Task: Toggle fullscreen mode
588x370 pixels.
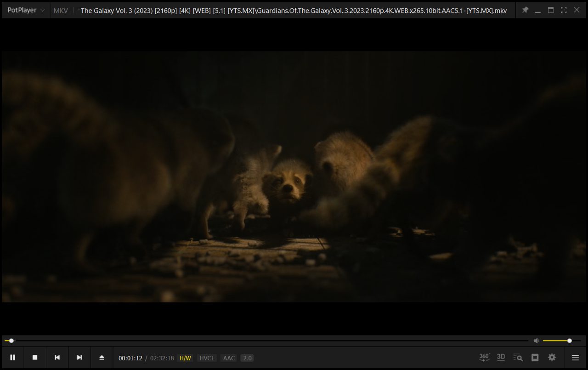Action: tap(564, 10)
